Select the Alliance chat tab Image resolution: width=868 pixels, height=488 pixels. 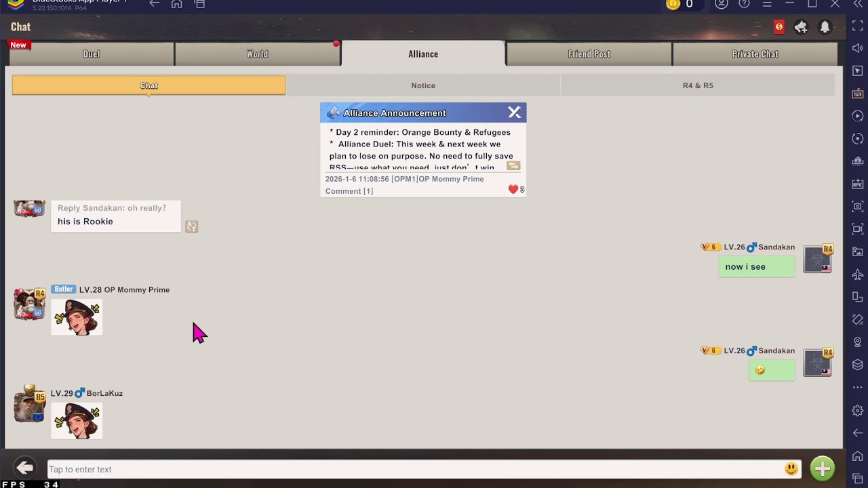click(423, 54)
